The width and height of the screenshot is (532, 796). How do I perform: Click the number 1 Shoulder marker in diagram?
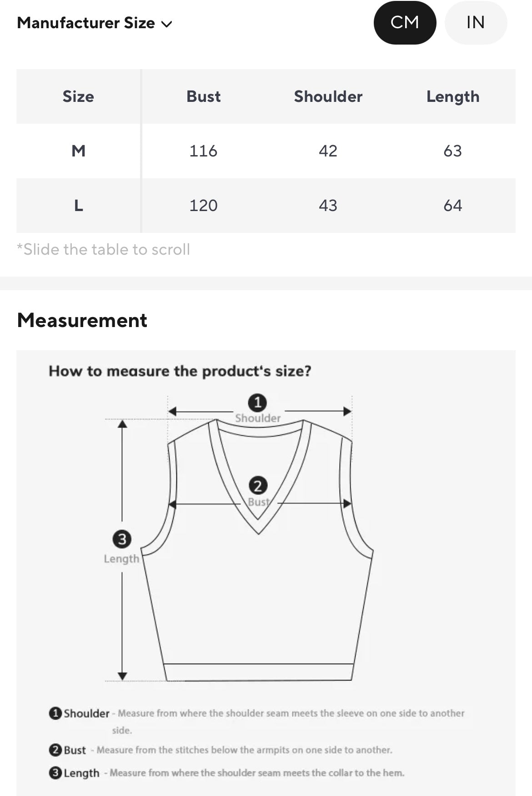pyautogui.click(x=257, y=403)
